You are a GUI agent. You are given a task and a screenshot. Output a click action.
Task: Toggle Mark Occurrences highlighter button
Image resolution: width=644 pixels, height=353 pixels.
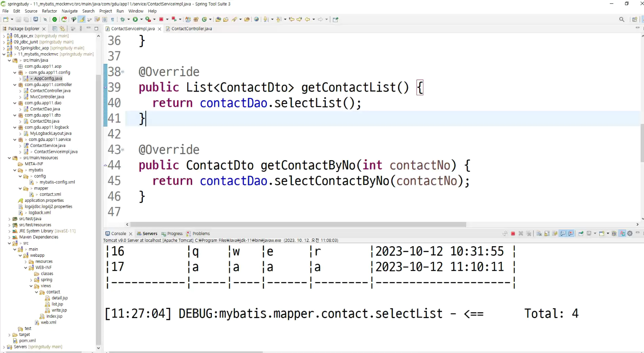click(82, 19)
